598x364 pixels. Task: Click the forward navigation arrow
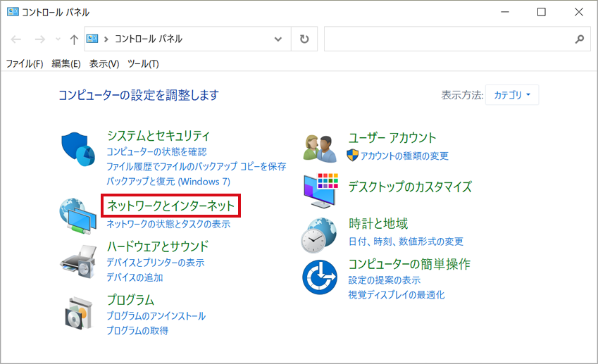point(39,39)
